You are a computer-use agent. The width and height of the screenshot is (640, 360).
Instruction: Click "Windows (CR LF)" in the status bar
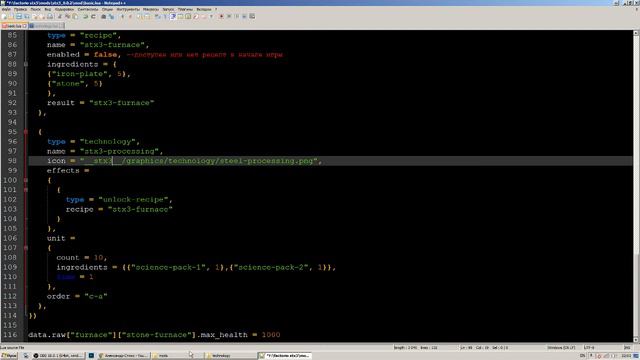tap(561, 348)
